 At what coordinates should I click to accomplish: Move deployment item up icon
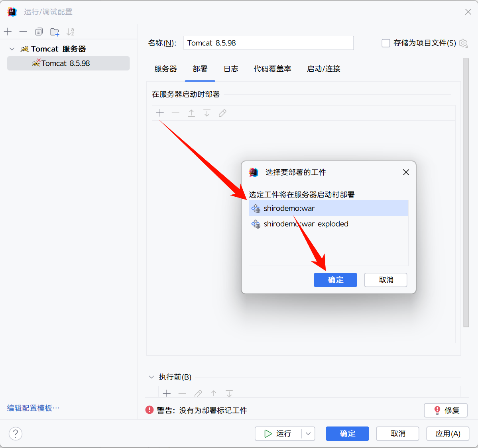(191, 113)
